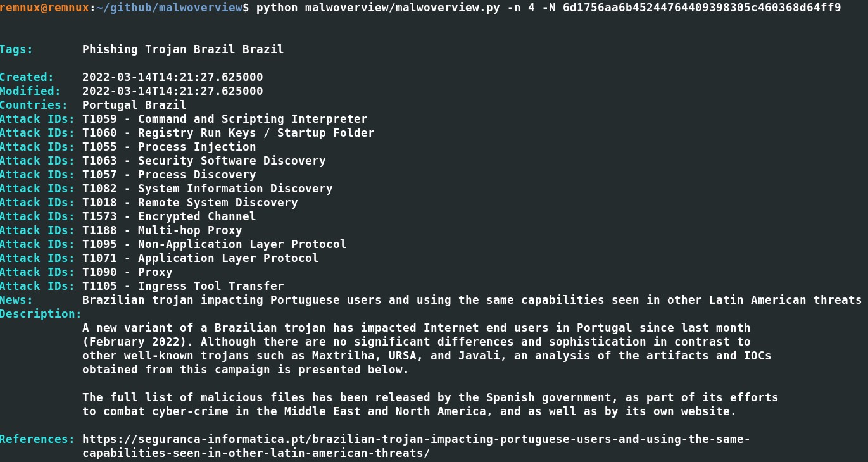Click T1082 System Information Discovery entry

tap(207, 189)
